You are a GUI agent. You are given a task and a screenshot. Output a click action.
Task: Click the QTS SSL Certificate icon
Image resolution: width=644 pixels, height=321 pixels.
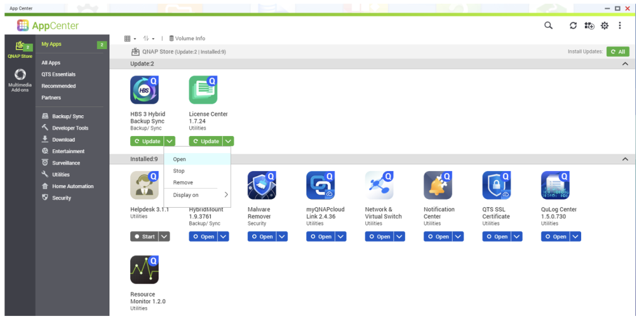[497, 186]
